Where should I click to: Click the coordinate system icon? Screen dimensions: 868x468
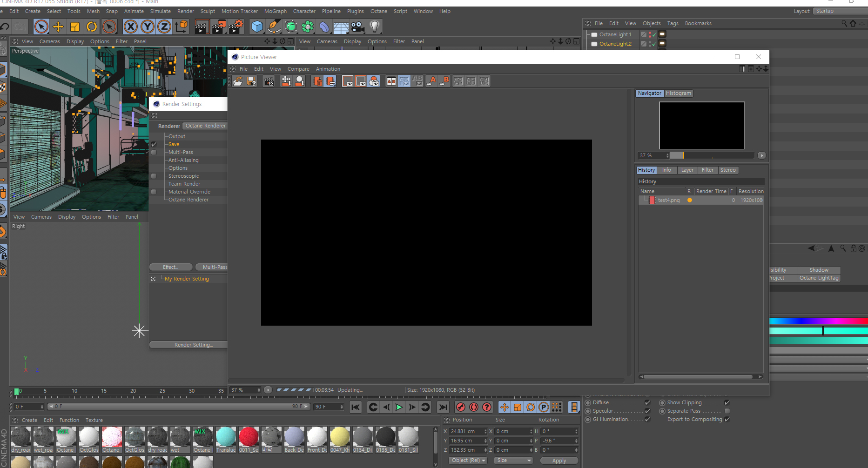coord(182,27)
